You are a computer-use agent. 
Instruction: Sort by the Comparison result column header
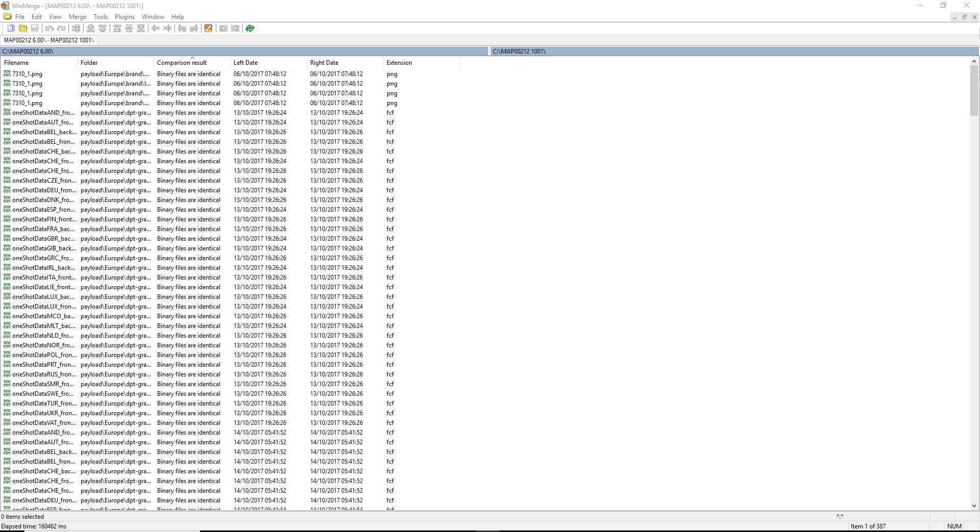tap(182, 63)
